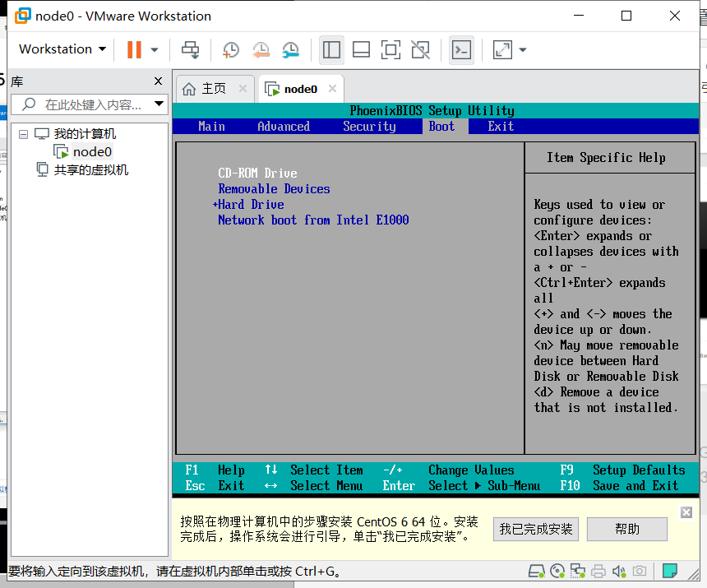This screenshot has height=588, width=707.
Task: Open the stretch mode dropdown arrow
Action: (x=522, y=49)
